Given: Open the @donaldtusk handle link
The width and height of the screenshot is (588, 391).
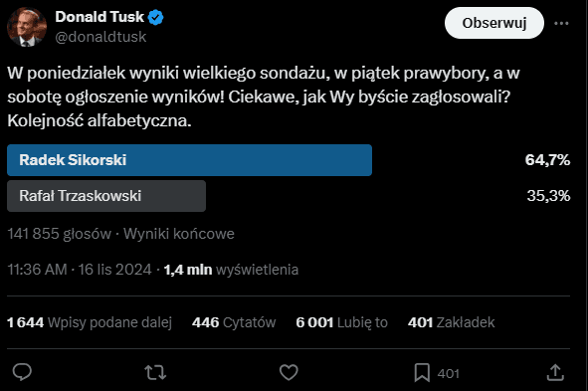Looking at the screenshot, I should click(100, 37).
